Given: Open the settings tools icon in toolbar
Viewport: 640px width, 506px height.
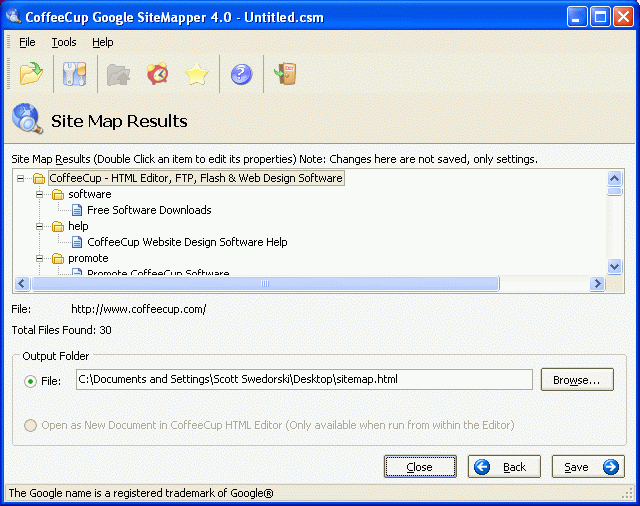Looking at the screenshot, I should pyautogui.click(x=75, y=74).
